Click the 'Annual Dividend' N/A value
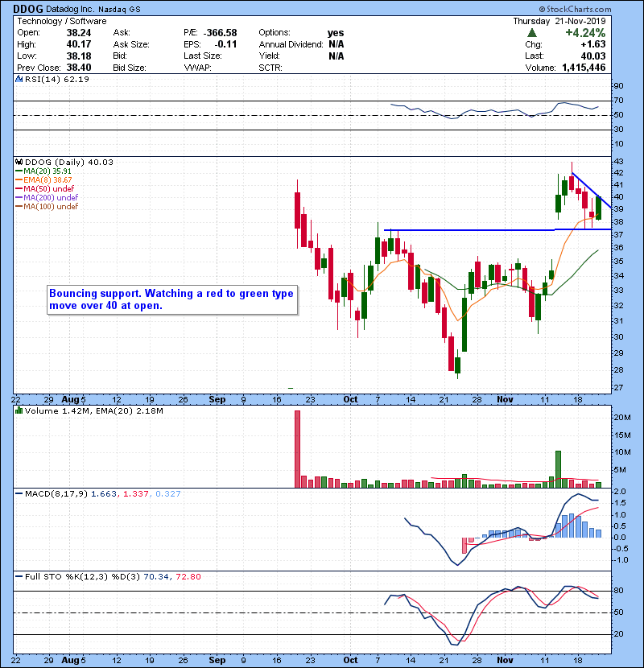The width and height of the screenshot is (644, 668). (x=336, y=44)
